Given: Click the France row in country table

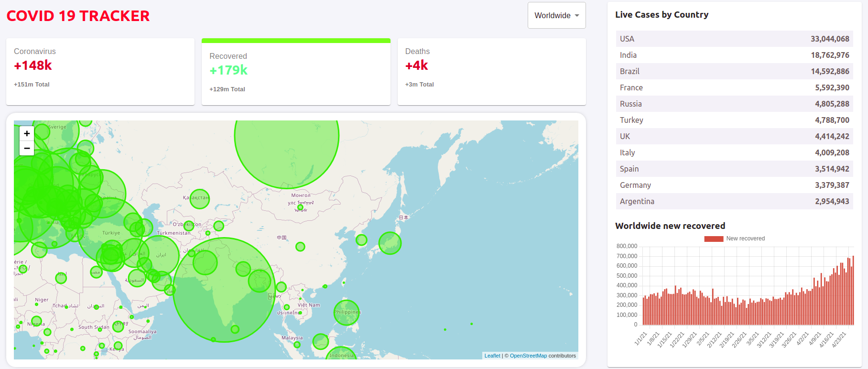Looking at the screenshot, I should coord(735,87).
